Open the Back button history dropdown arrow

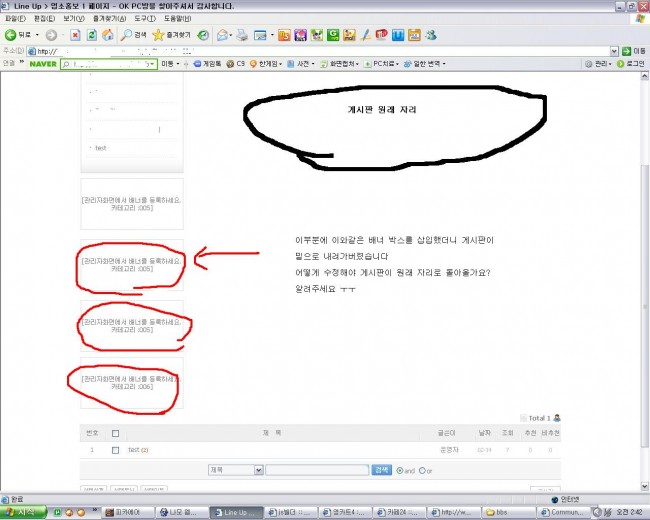point(37,35)
